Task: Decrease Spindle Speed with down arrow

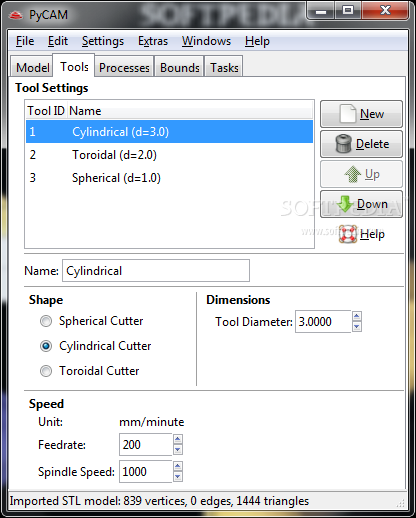Action: tap(178, 477)
